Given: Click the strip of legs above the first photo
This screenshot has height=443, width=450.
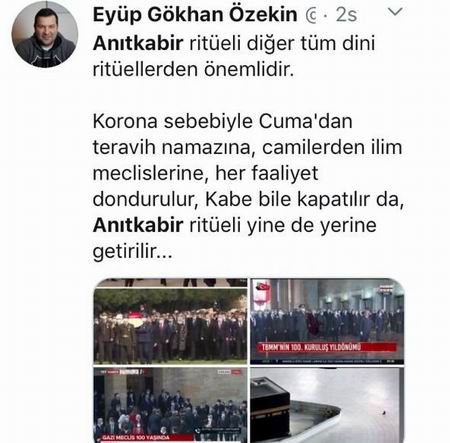Looking at the screenshot, I should click(170, 282).
